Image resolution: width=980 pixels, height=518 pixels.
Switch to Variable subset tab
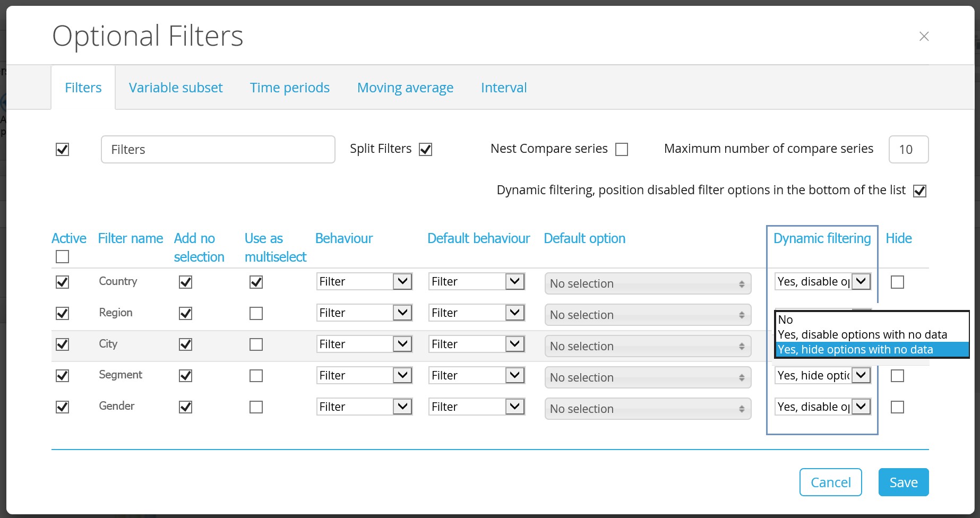(176, 88)
